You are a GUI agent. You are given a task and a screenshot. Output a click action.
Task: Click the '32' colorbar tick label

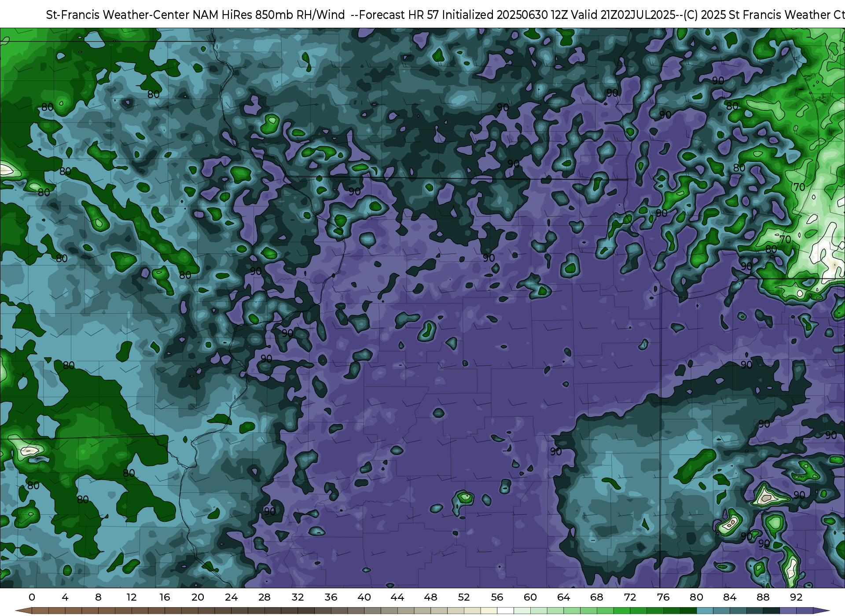point(298,597)
